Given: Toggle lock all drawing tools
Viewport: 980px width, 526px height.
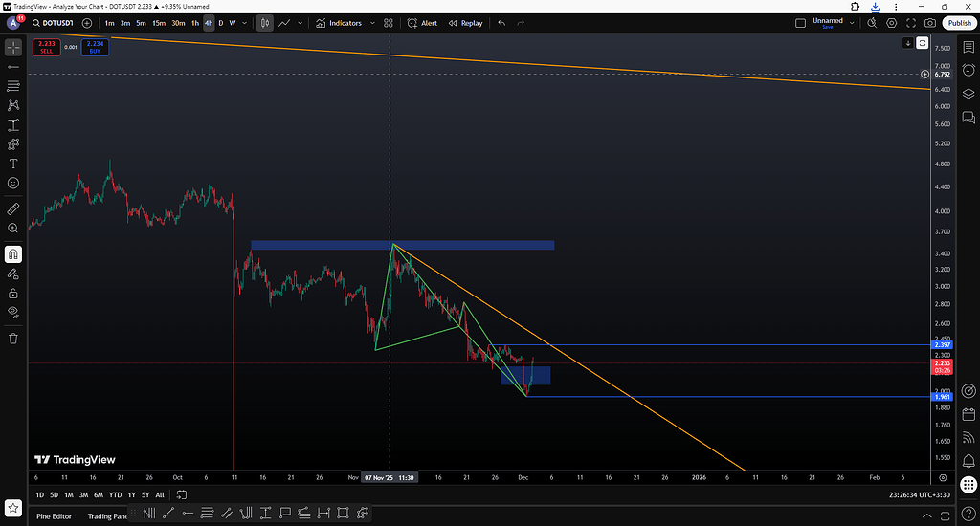Looking at the screenshot, I should 13,294.
